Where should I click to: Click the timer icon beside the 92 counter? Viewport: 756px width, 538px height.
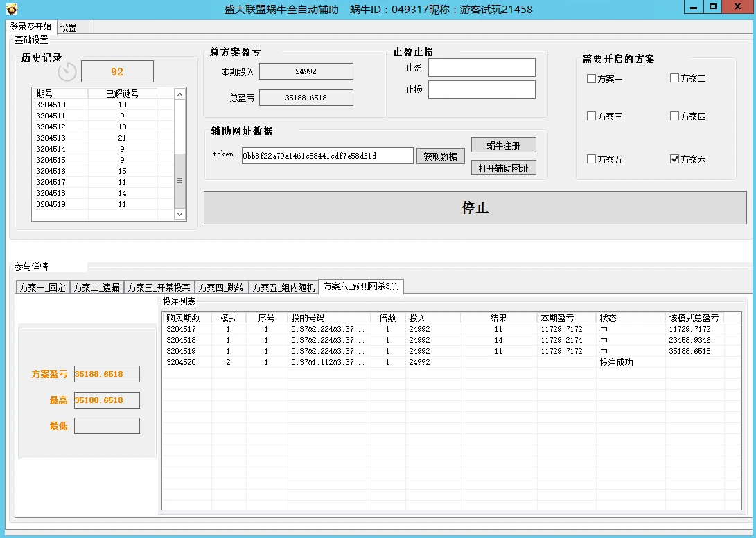[x=67, y=71]
